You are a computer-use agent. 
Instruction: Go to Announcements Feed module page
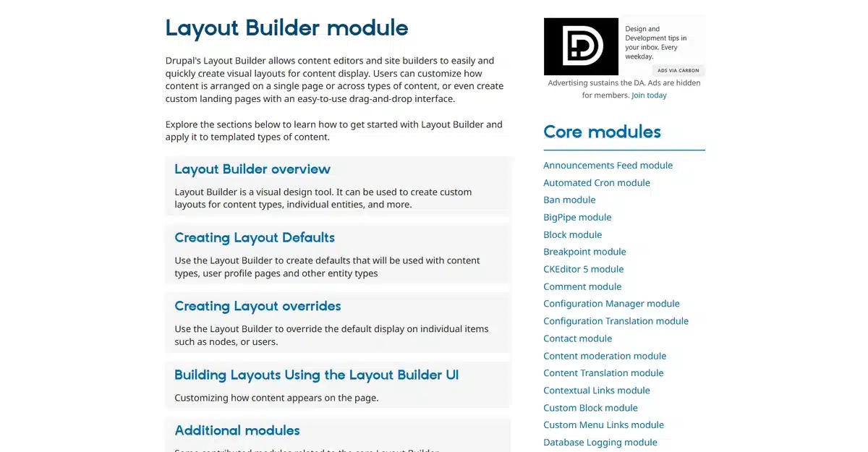pos(608,166)
